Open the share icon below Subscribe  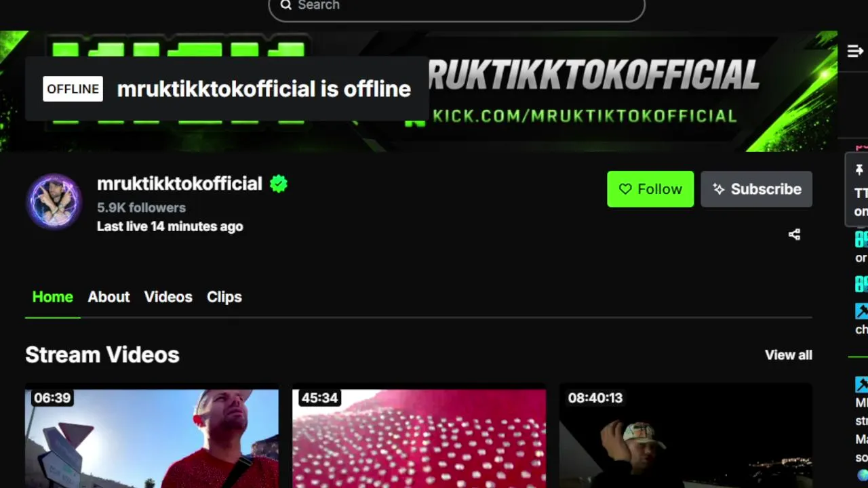tap(794, 235)
